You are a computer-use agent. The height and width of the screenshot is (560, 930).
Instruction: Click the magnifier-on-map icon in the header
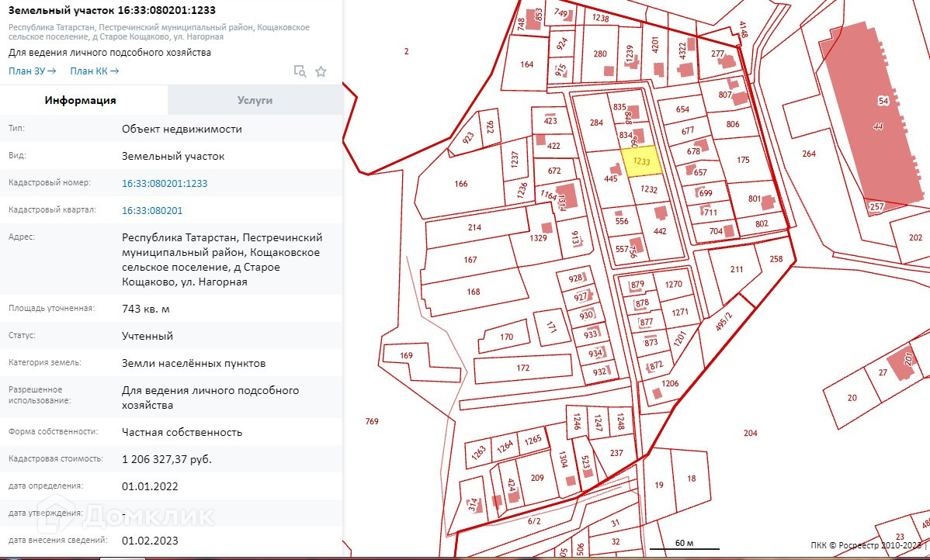(300, 71)
